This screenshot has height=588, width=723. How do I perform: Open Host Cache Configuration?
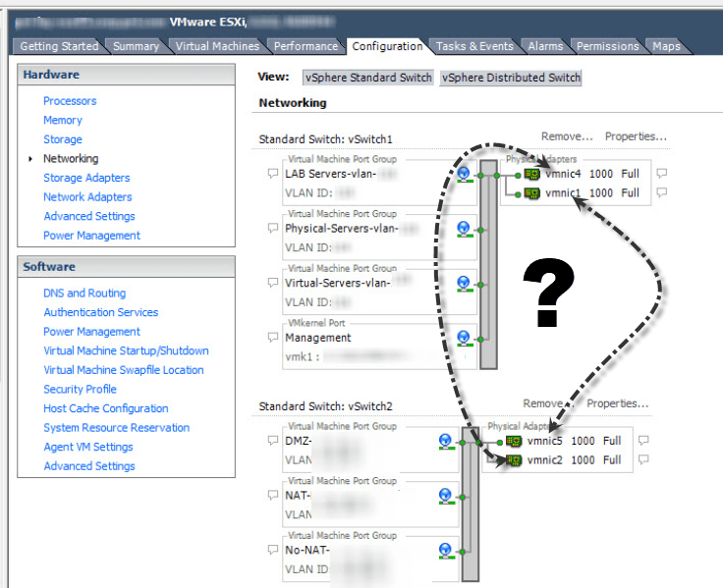tap(105, 408)
